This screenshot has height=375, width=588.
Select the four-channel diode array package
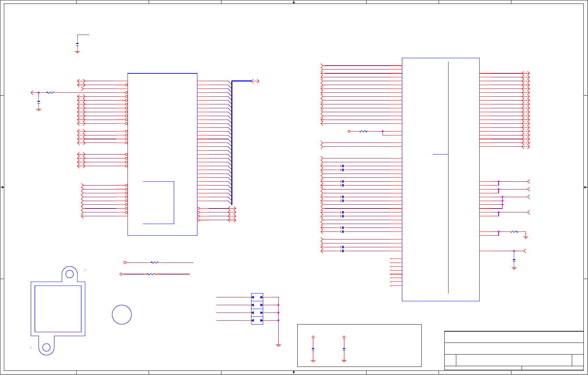point(257,309)
